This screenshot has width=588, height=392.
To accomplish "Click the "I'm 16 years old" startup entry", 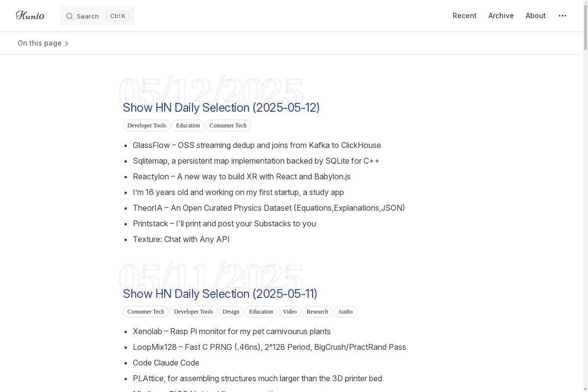I will 238,192.
